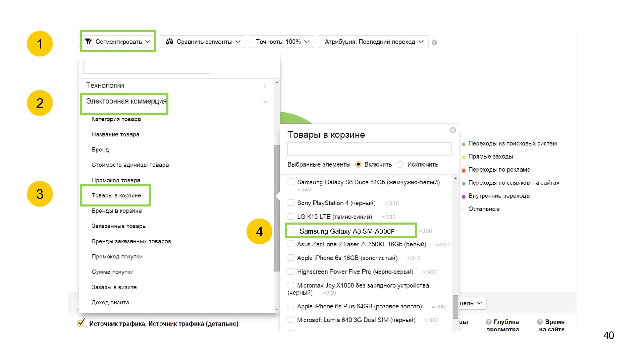Select Бренды в корзине menu item
Image resolution: width=644 pixels, height=362 pixels.
point(117,211)
